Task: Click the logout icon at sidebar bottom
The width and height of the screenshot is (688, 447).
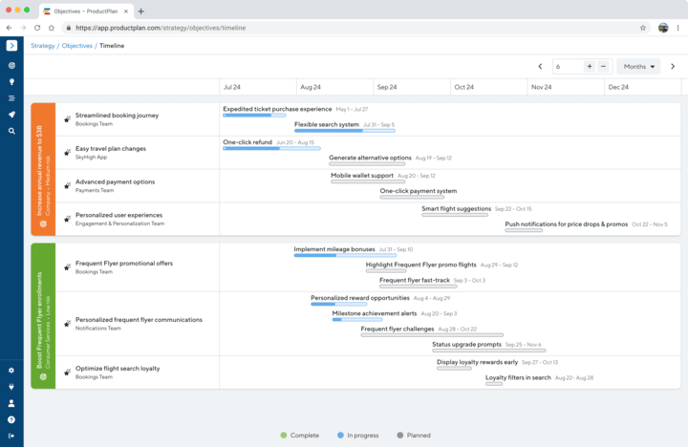Action: [x=11, y=435]
